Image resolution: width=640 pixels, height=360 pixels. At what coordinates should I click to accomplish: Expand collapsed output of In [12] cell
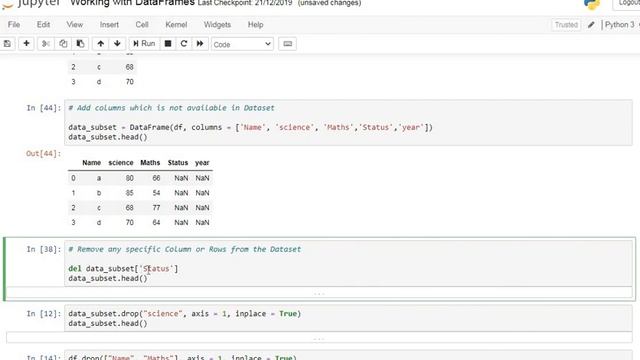click(x=319, y=338)
